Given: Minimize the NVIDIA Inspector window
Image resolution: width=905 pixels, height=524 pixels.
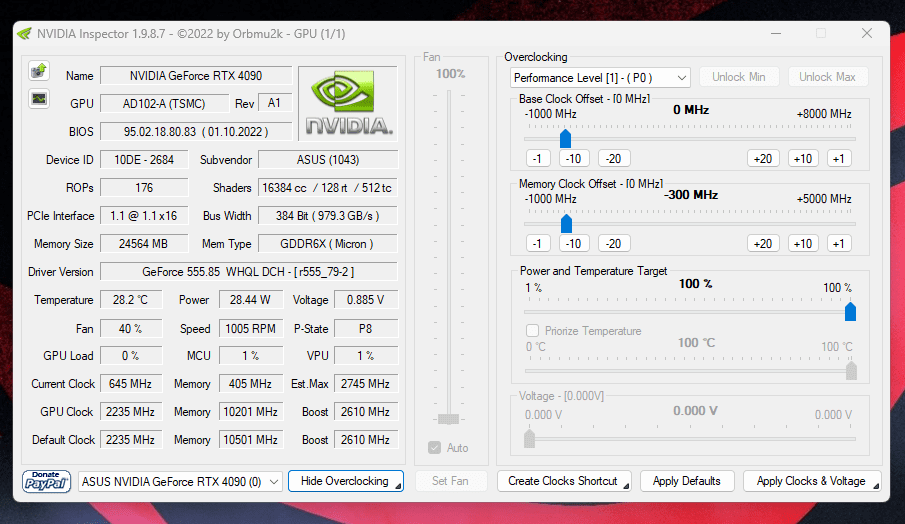Looking at the screenshot, I should (776, 33).
